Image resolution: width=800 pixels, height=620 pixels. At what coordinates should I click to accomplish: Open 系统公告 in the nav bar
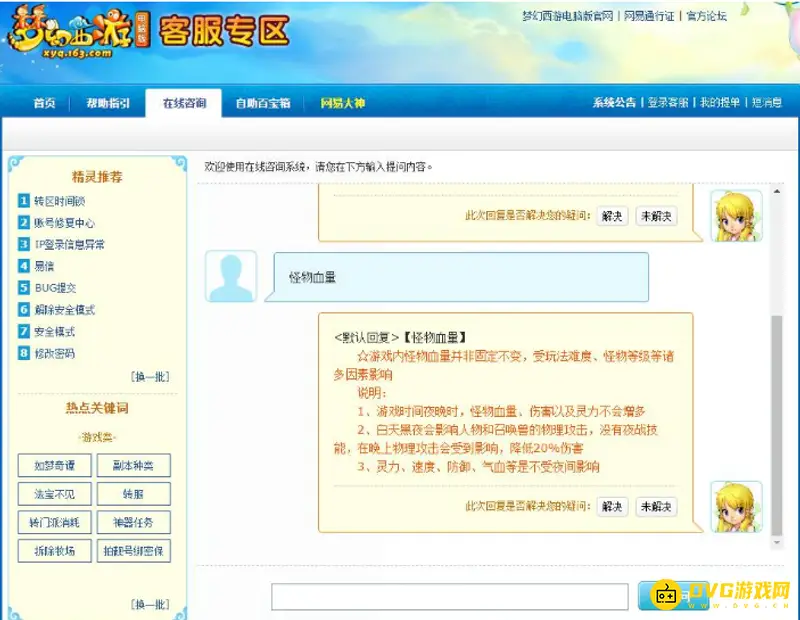(614, 103)
